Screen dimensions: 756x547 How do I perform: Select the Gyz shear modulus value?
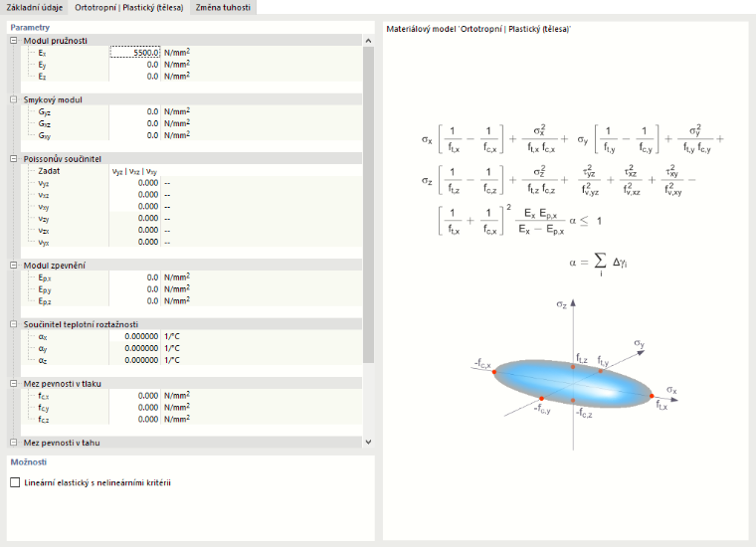click(135, 111)
